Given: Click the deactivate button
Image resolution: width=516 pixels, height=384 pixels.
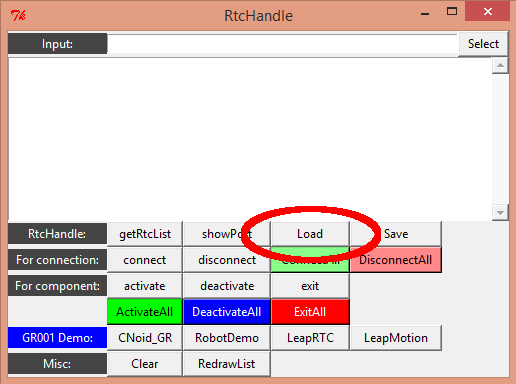Looking at the screenshot, I should point(227,286).
